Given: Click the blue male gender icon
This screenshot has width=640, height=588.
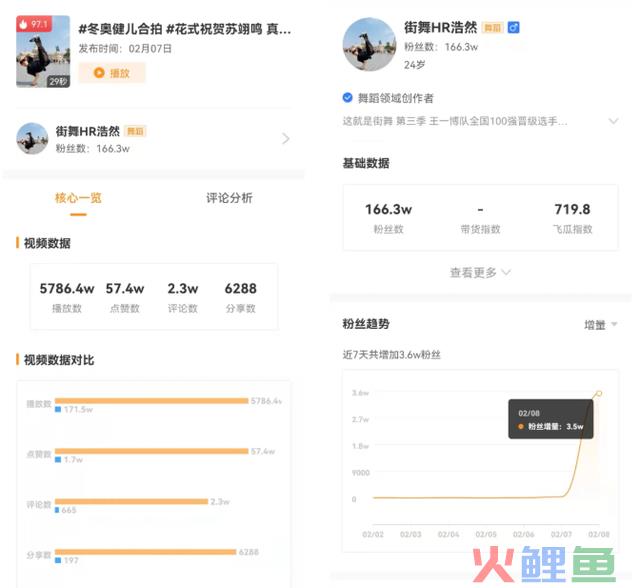Looking at the screenshot, I should tap(513, 28).
